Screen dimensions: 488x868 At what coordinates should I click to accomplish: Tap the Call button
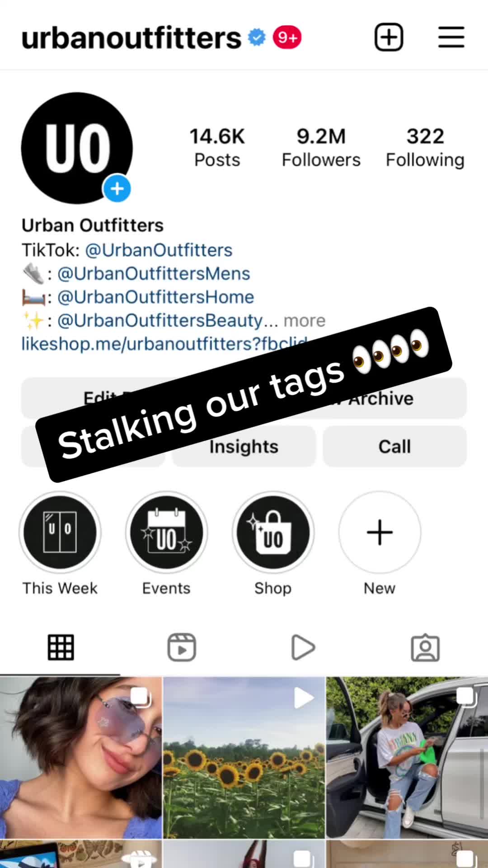pos(394,447)
